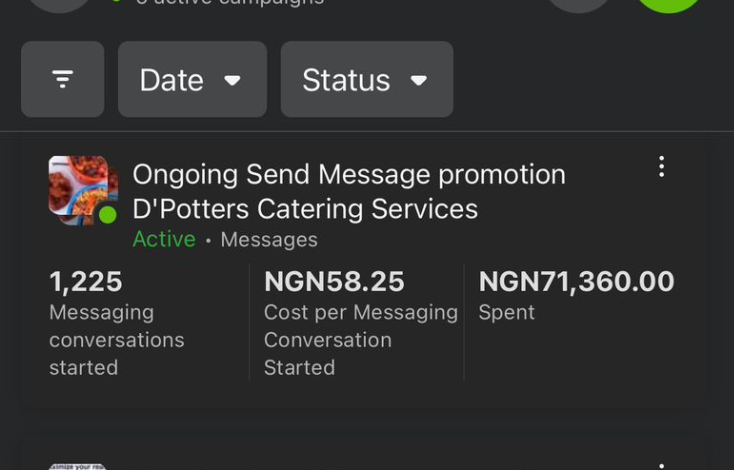This screenshot has height=470, width=734.
Task: Open the Ongoing Send Message promotion title
Action: pos(349,175)
